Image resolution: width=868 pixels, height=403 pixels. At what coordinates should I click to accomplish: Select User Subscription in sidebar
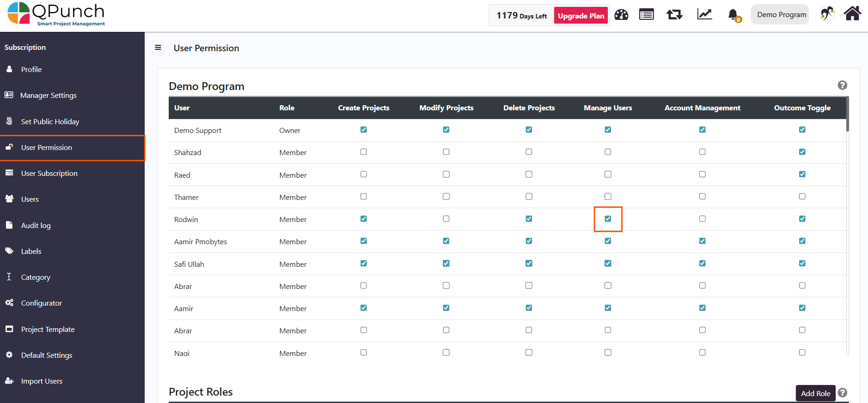tap(49, 174)
